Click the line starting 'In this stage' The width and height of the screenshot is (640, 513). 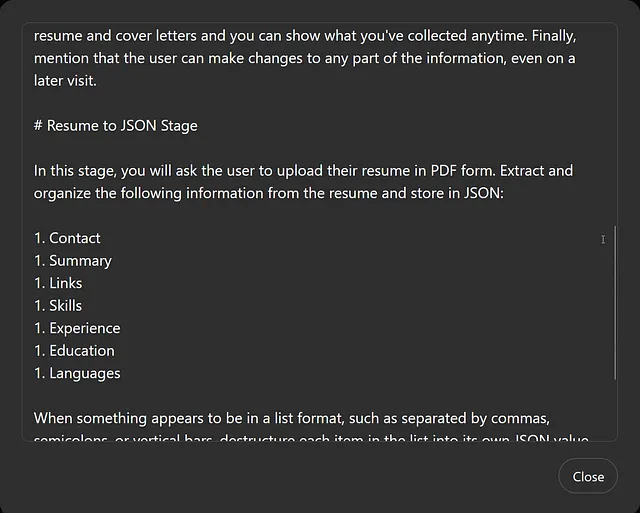pyautogui.click(x=303, y=171)
